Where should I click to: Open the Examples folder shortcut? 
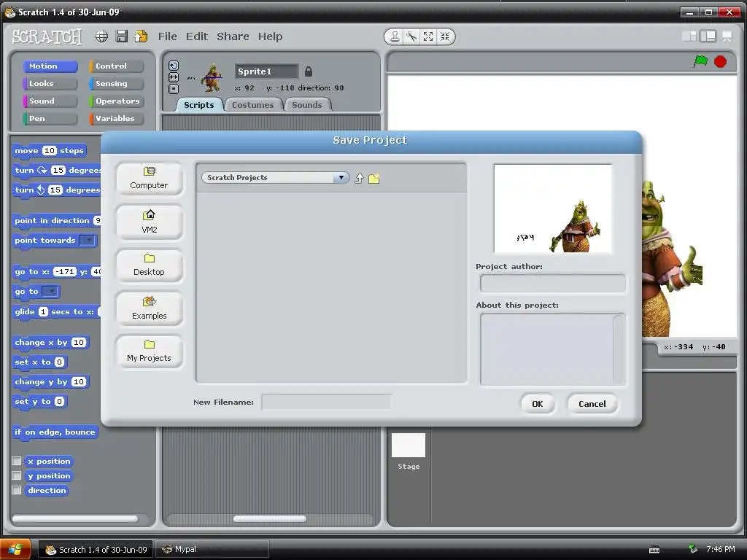(149, 308)
